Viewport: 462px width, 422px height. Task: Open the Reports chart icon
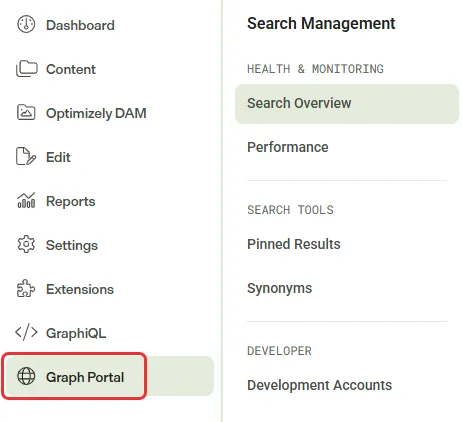(26, 200)
